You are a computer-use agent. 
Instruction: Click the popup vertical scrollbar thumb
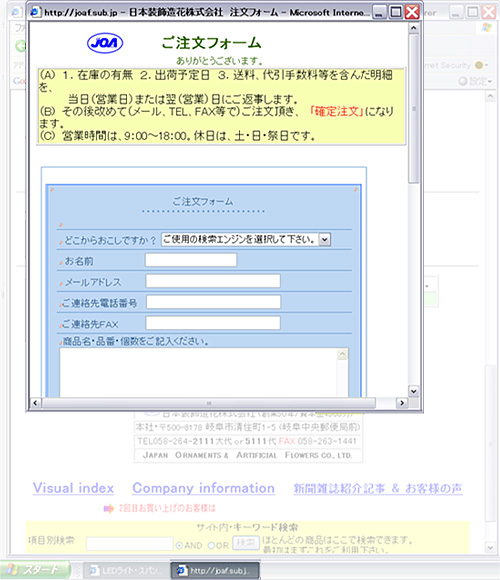[x=413, y=108]
